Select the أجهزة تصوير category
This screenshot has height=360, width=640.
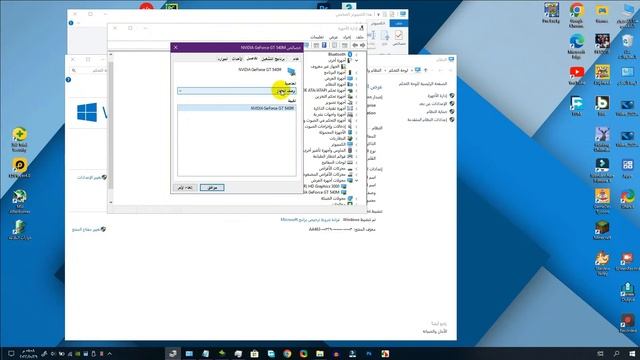pyautogui.click(x=339, y=102)
